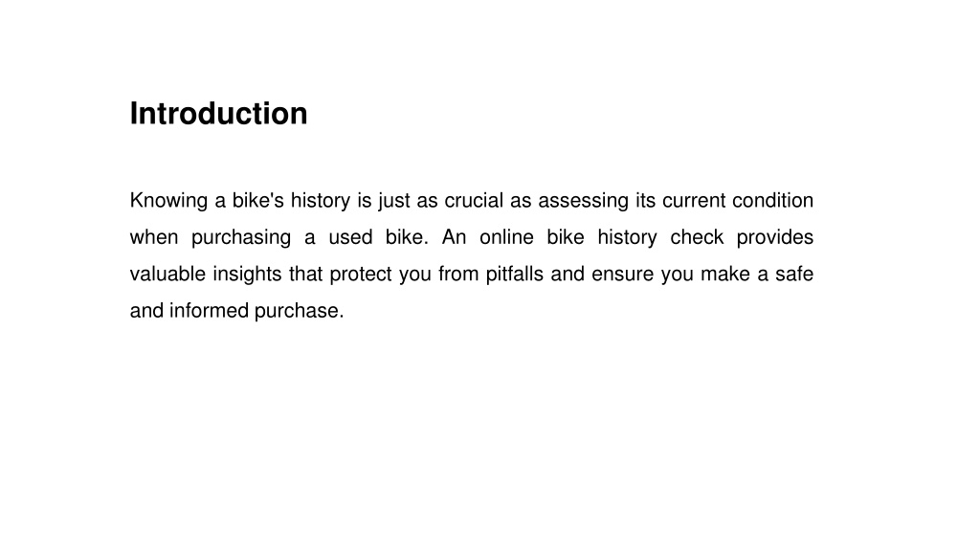The image size is (980, 551).
Task: Click the word insights
Action: tap(248, 275)
